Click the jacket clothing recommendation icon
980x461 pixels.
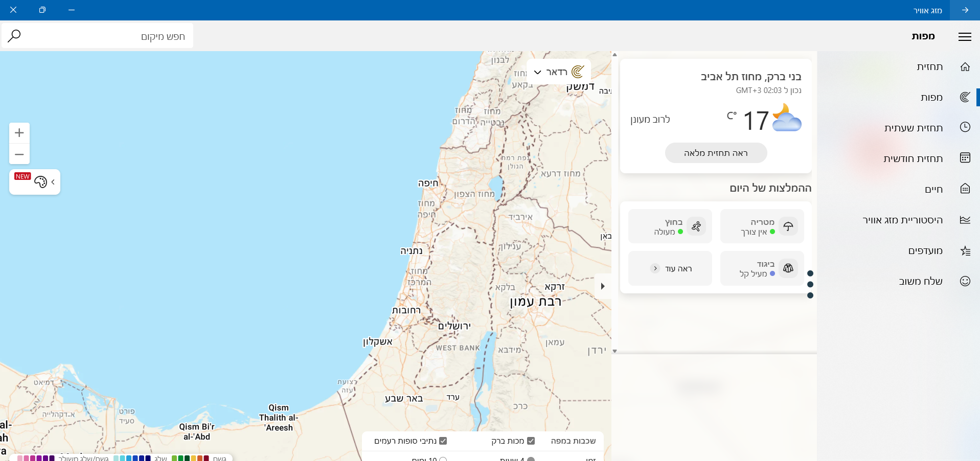point(788,268)
